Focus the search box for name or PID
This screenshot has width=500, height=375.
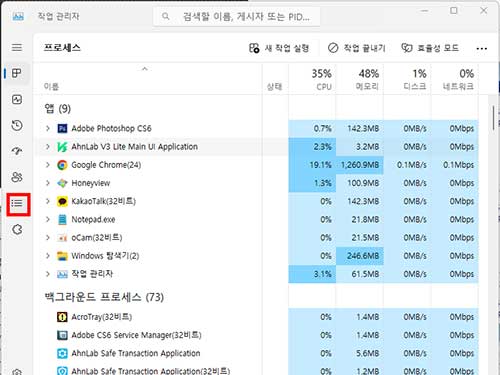click(x=237, y=16)
